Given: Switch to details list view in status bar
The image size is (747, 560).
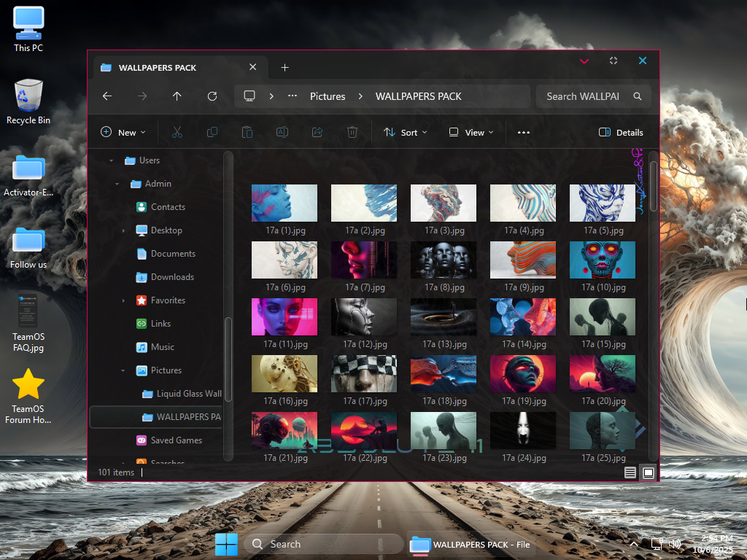Looking at the screenshot, I should click(x=630, y=472).
